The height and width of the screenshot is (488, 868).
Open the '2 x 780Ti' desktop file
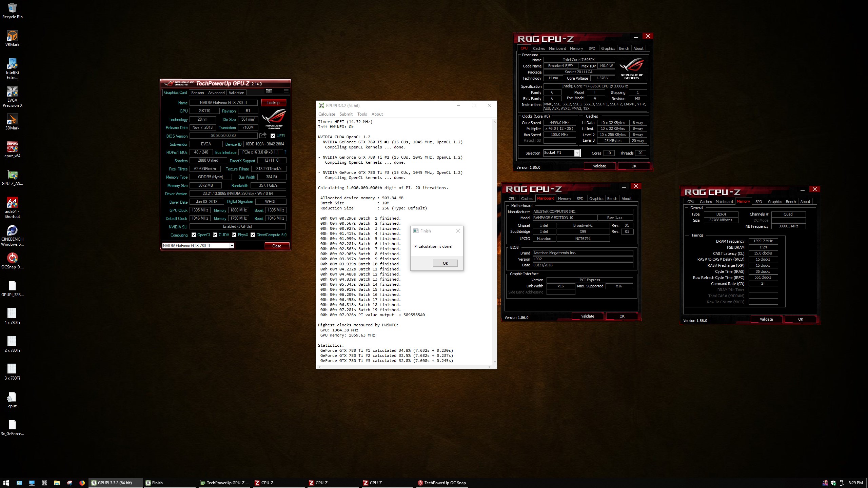(x=12, y=344)
